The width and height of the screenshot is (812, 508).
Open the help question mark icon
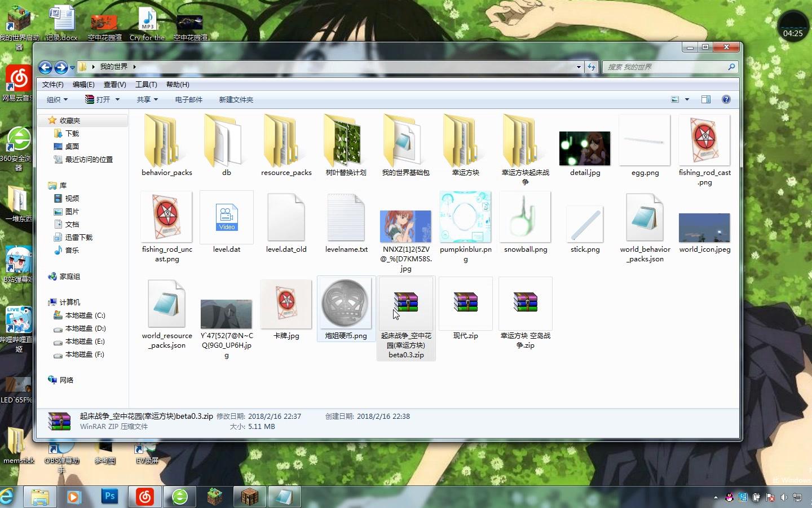tap(726, 99)
